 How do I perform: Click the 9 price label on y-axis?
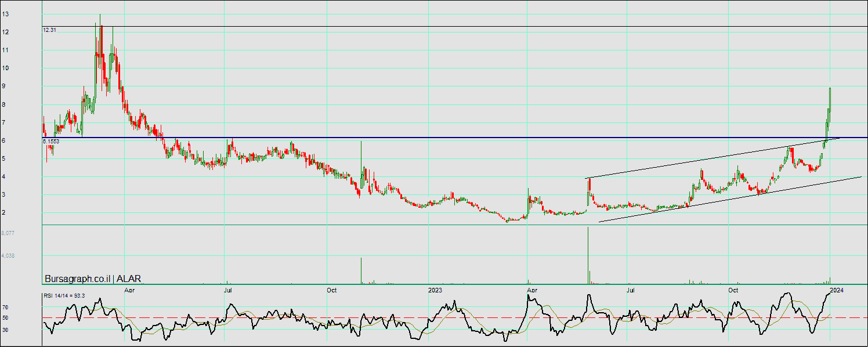(3, 86)
